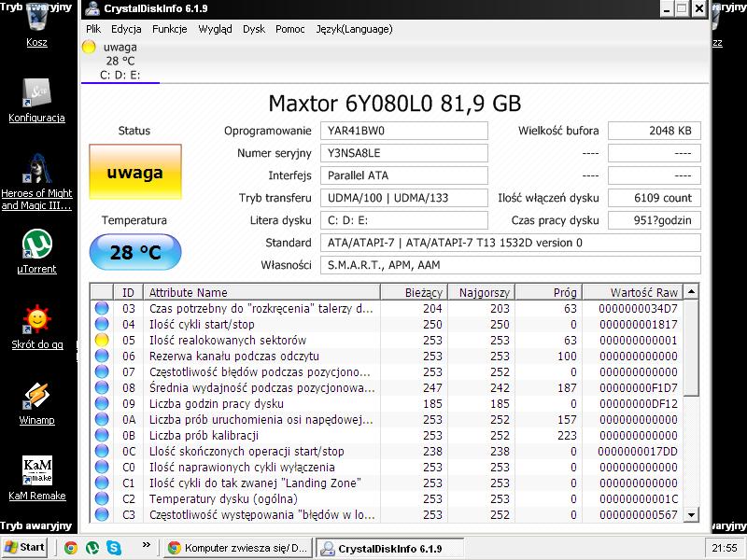Open the Wygląd menu
The image size is (747, 560).
[x=215, y=29]
